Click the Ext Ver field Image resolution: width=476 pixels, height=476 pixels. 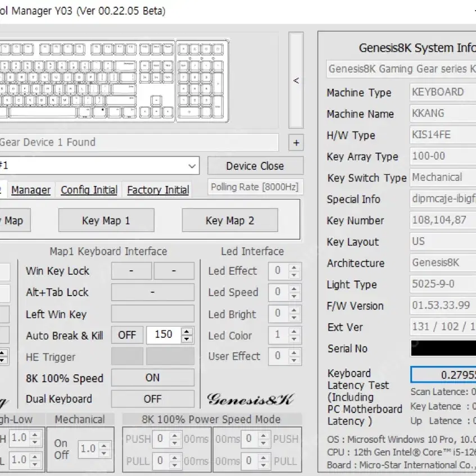[x=443, y=327]
